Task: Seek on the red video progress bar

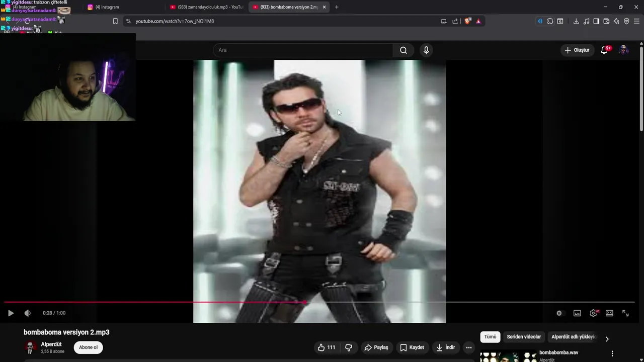Action: (319, 303)
